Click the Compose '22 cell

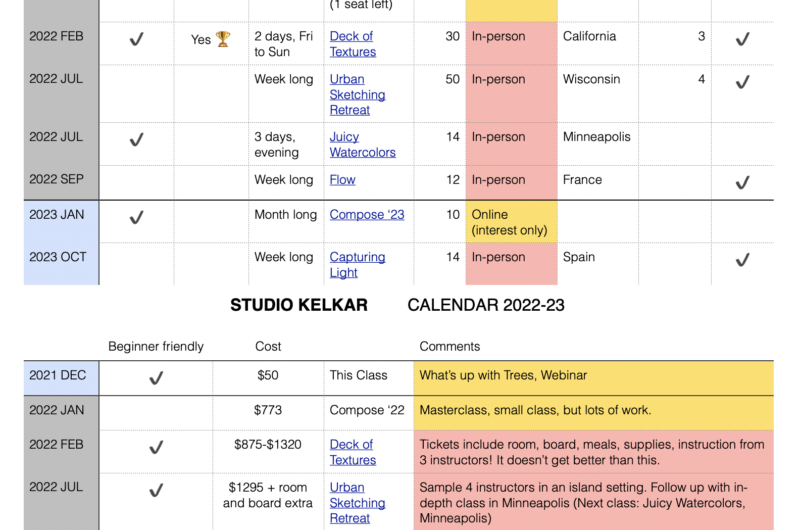tap(368, 413)
